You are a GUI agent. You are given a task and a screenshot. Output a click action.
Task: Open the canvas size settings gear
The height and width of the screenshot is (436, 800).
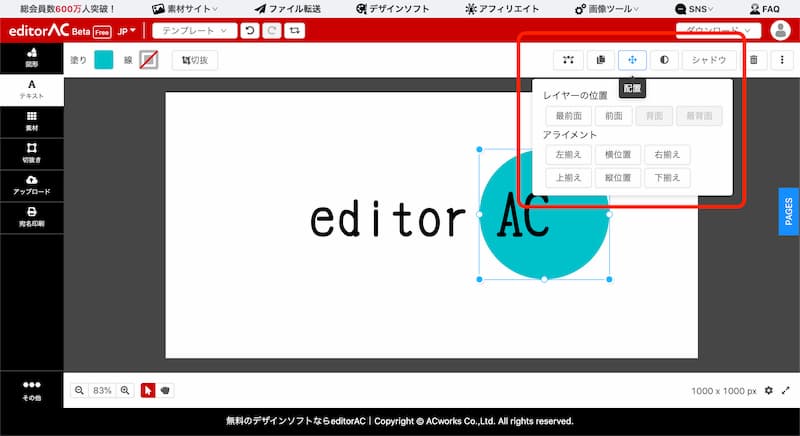[x=768, y=391]
